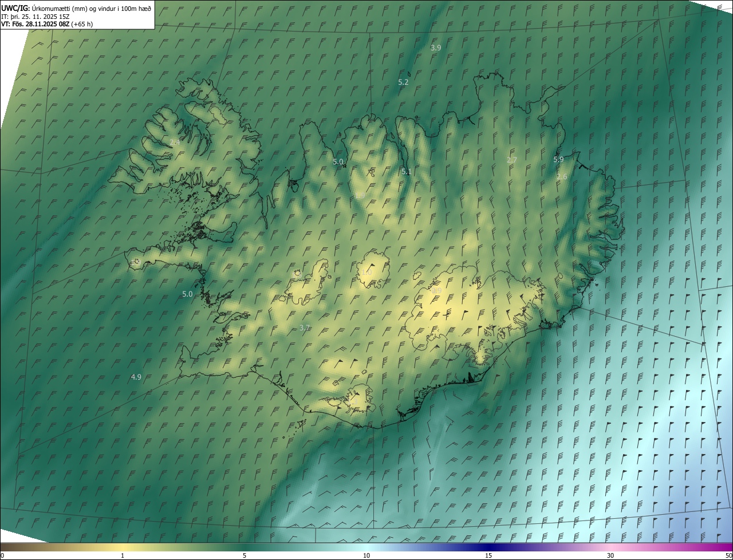733x560 pixels.
Task: Click the 5 tick label on the color scale
Action: coord(245,556)
